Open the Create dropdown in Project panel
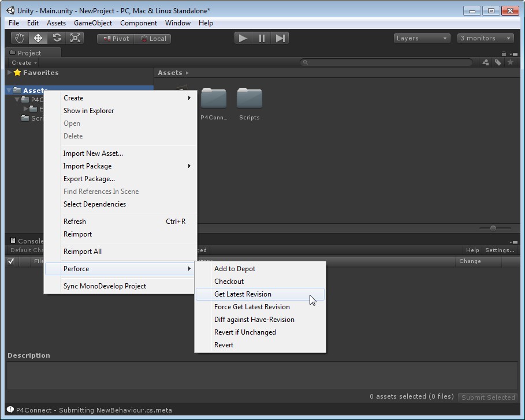Viewport: 525px width, 420px height. (24, 62)
